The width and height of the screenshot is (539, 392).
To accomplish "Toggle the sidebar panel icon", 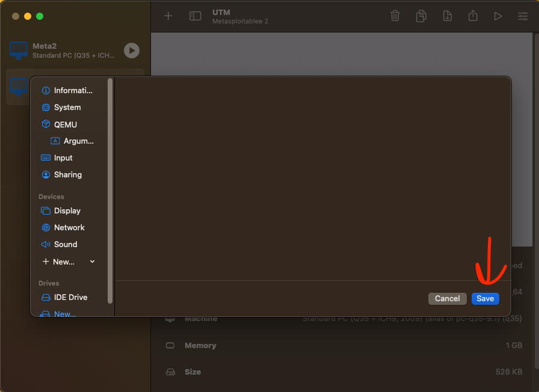I will pyautogui.click(x=196, y=16).
